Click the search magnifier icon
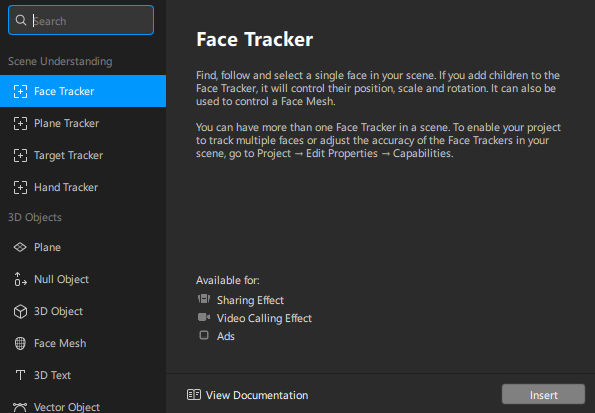The image size is (595, 413). click(x=21, y=20)
